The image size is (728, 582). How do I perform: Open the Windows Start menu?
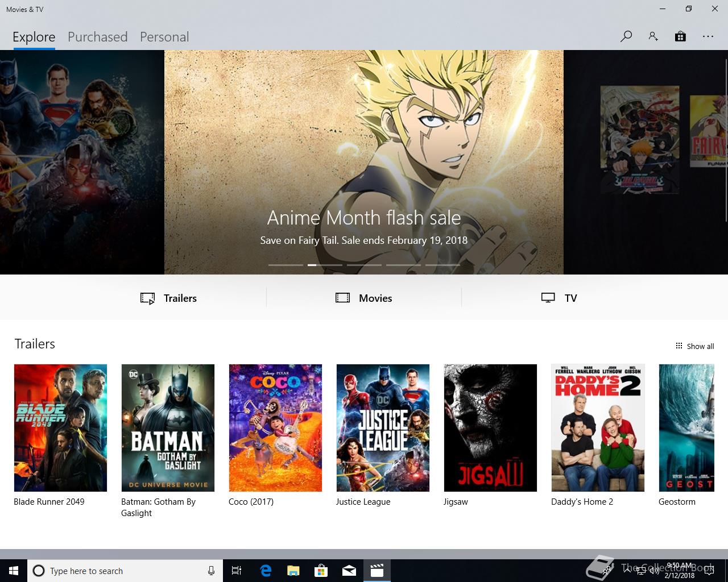click(x=14, y=571)
